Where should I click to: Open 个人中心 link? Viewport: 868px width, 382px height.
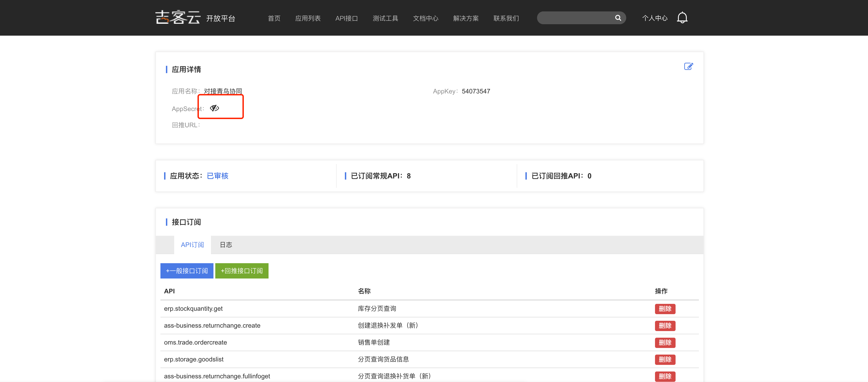655,18
